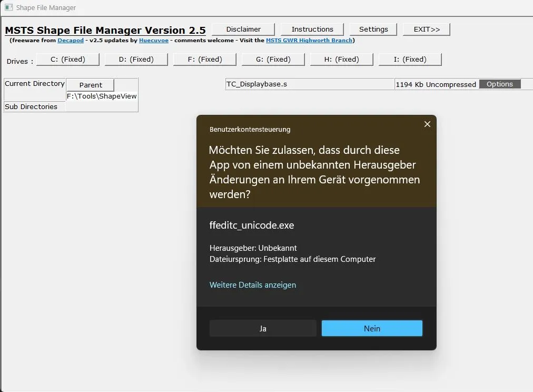This screenshot has height=392, width=533.
Task: Show Weitere Details anzeigen
Action: [253, 285]
